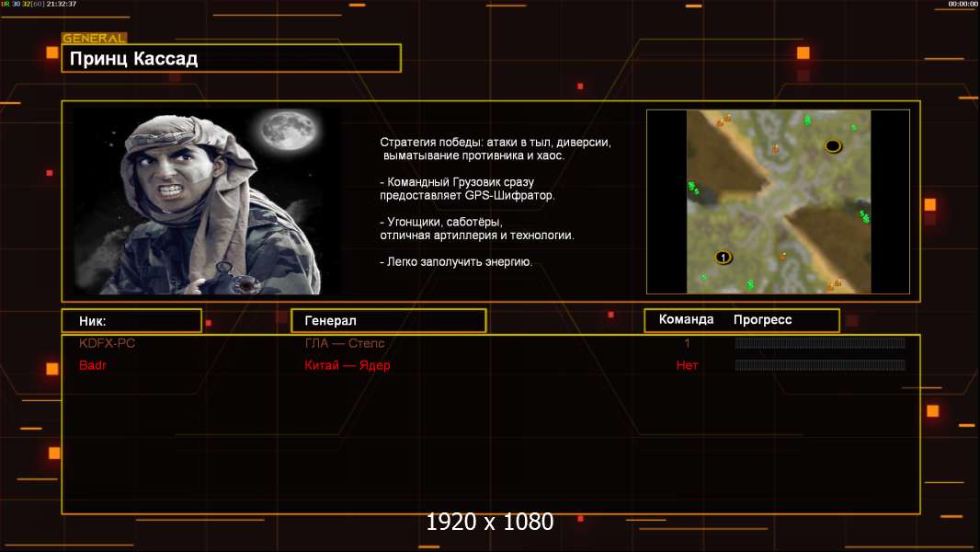The width and height of the screenshot is (980, 552).
Task: Click the 21:32:37 clock readout
Action: [62, 4]
